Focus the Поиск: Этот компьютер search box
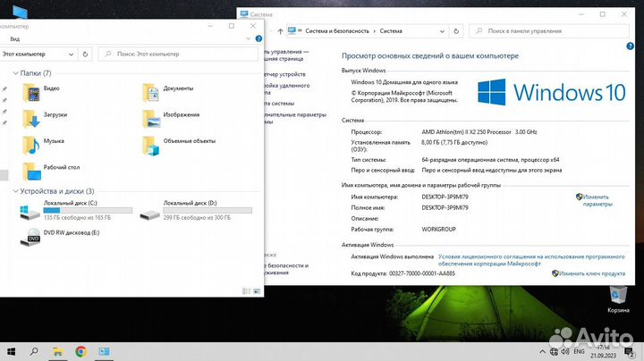 coord(178,55)
